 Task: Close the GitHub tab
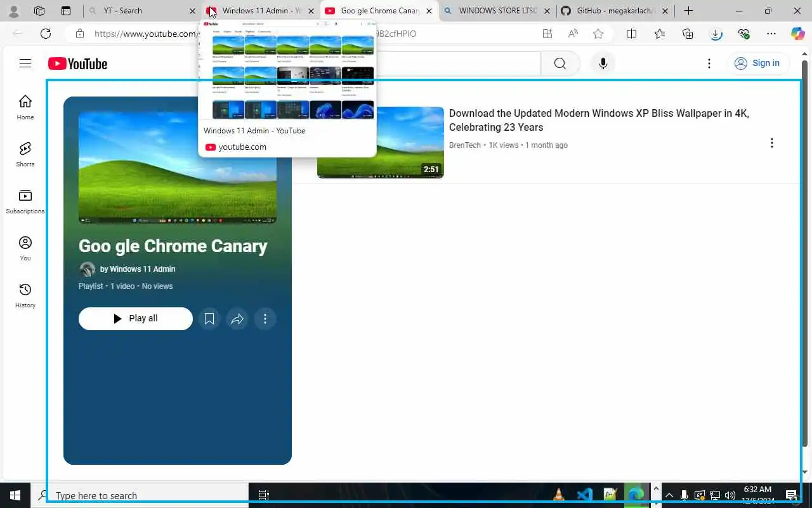click(664, 11)
